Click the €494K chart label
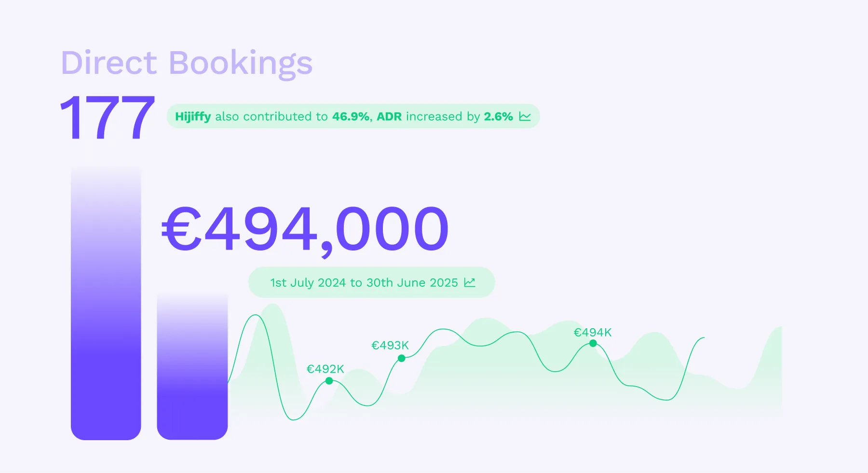Image resolution: width=868 pixels, height=473 pixels. coord(592,333)
